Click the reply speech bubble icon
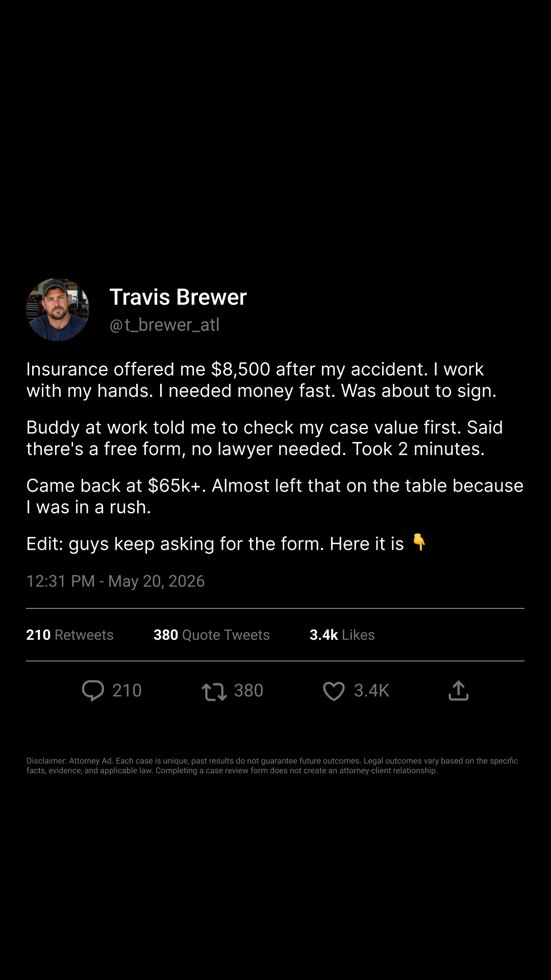 coord(93,691)
